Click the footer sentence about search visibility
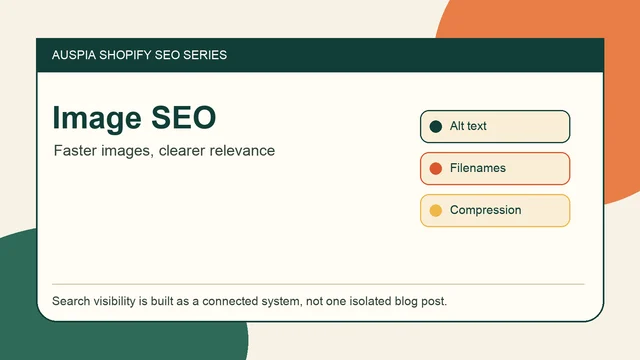Screen dimensions: 640x360 (249, 301)
